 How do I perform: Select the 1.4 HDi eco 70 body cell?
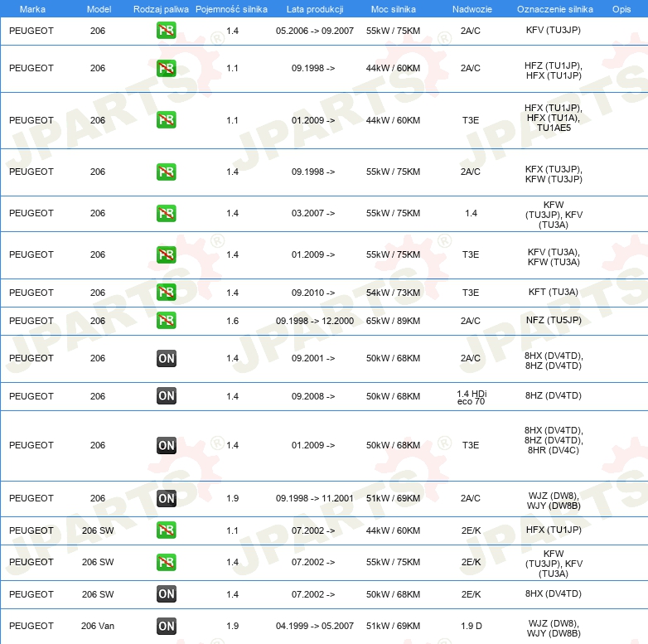(471, 397)
